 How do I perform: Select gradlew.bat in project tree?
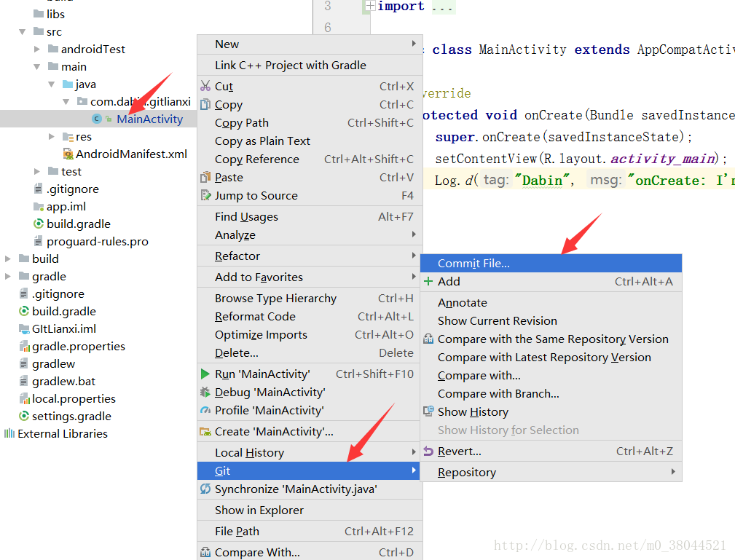pos(63,381)
